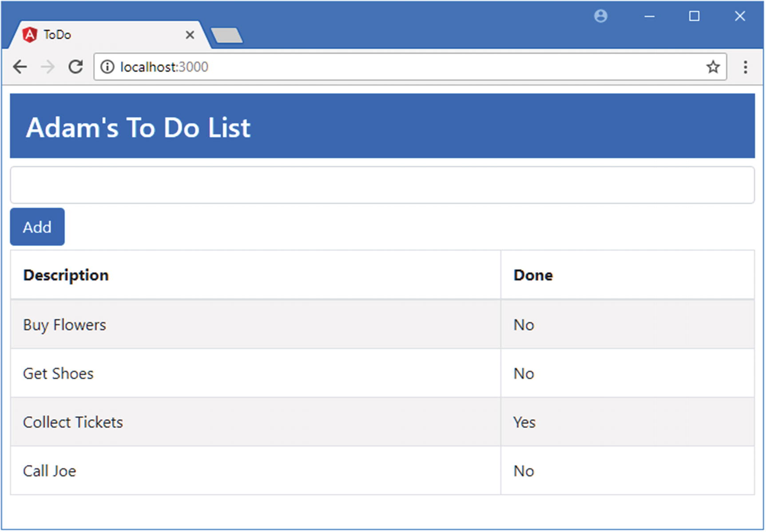Click the Description column header
Viewport: 766px width, 532px height.
[x=66, y=275]
